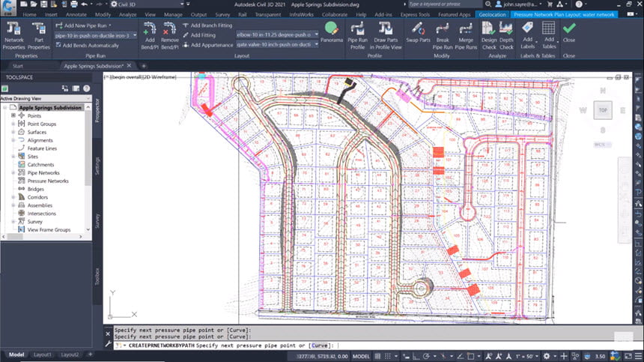Run the Depth Check

(506, 36)
